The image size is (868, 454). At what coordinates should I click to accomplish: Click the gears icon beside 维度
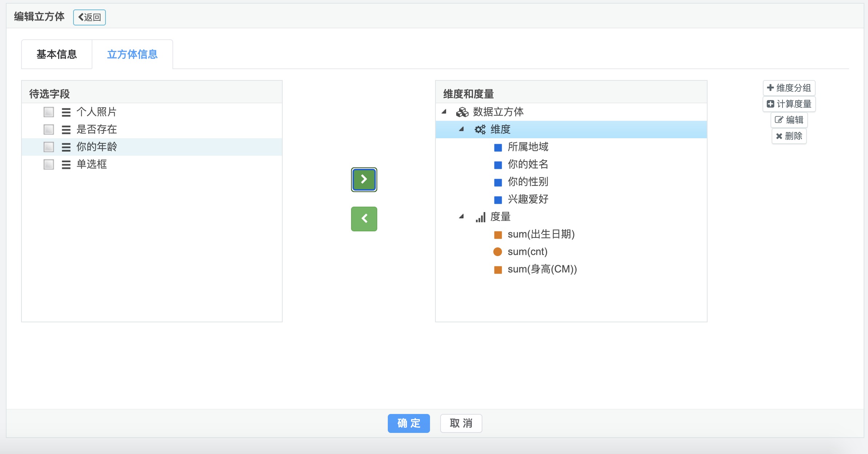pos(480,130)
